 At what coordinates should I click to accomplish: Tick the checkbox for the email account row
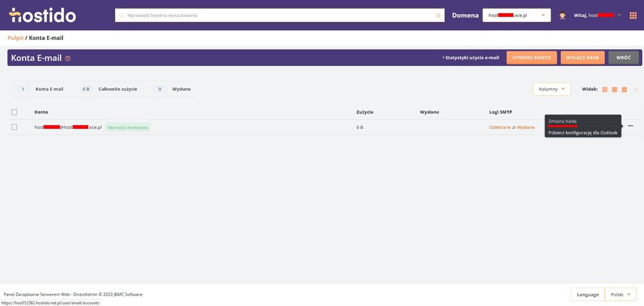[14, 127]
